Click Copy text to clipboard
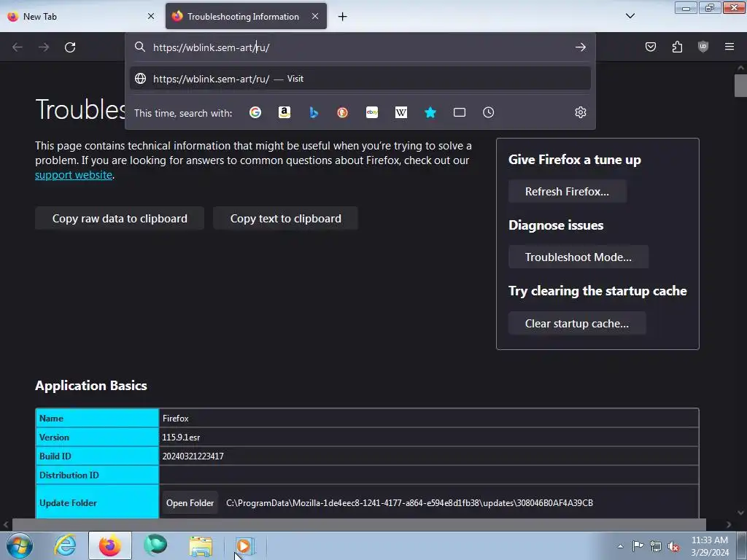The image size is (747, 560). pos(285,219)
